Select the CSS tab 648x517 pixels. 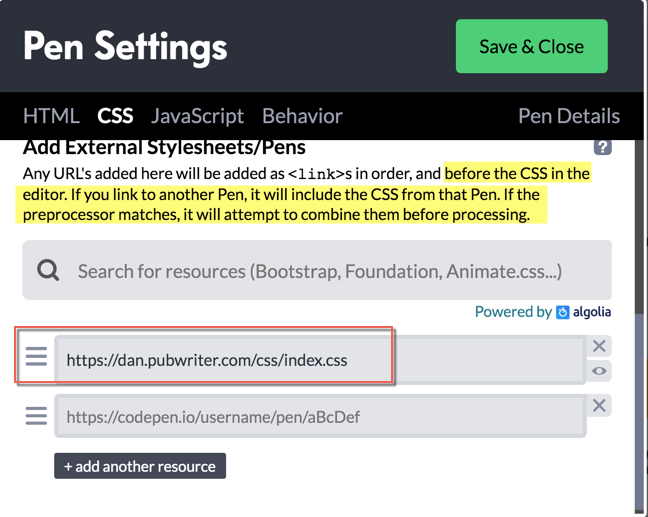[115, 116]
